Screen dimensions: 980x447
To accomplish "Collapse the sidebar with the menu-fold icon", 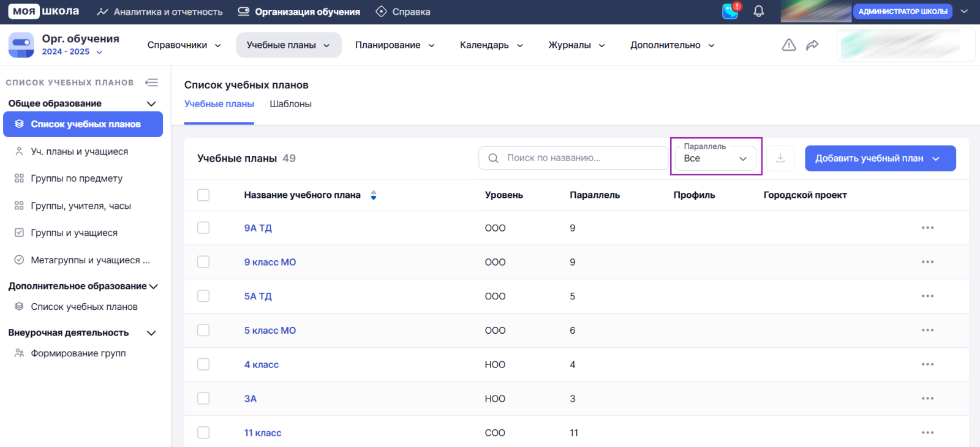I will (x=151, y=83).
